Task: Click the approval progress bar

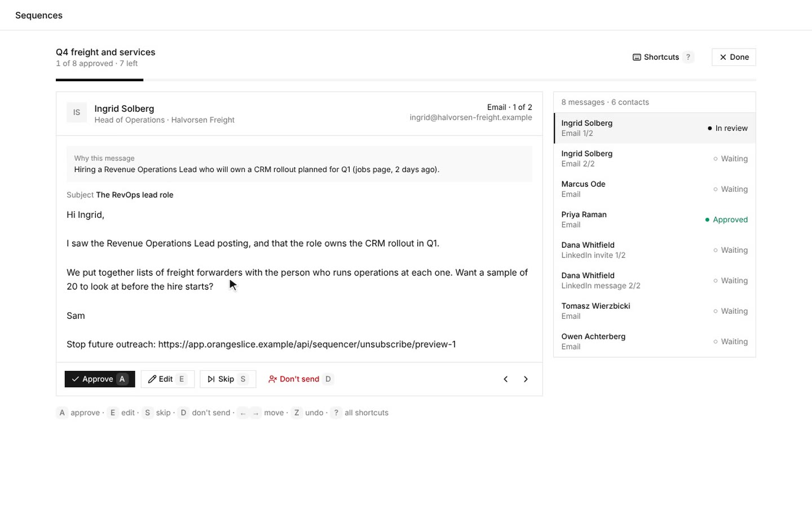Action: tap(406, 80)
